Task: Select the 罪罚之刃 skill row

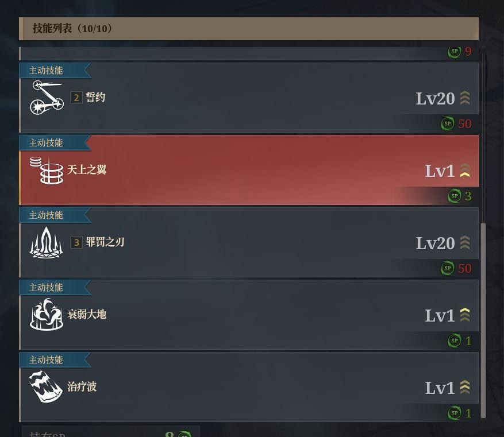Action: pos(249,242)
